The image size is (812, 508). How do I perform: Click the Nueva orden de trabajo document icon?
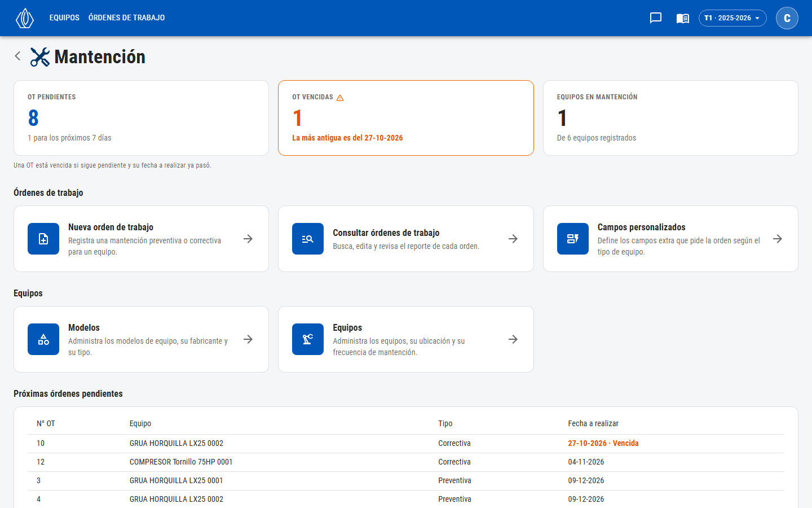point(43,239)
